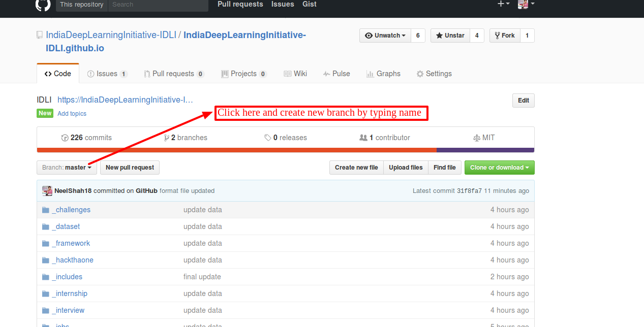The image size is (644, 327).
Task: Open the Graphs tab
Action: click(383, 74)
